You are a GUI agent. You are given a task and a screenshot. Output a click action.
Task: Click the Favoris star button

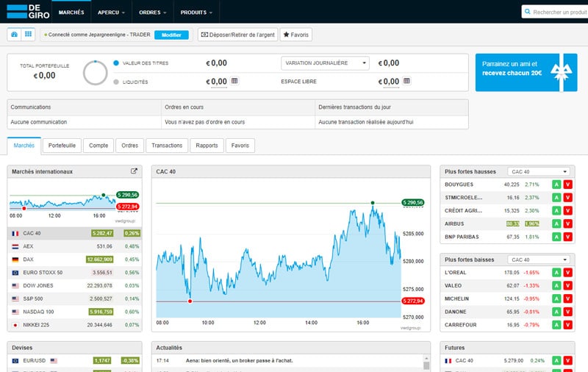[x=296, y=35]
